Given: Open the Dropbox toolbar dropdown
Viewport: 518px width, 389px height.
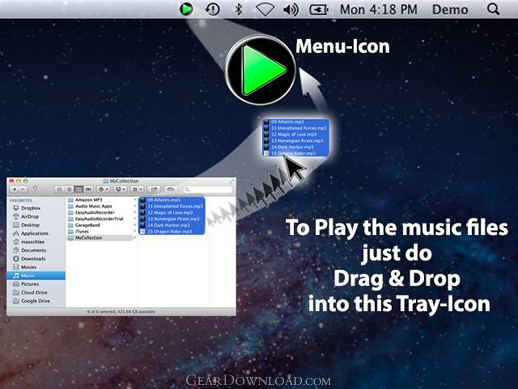Looking at the screenshot, I should [x=120, y=189].
